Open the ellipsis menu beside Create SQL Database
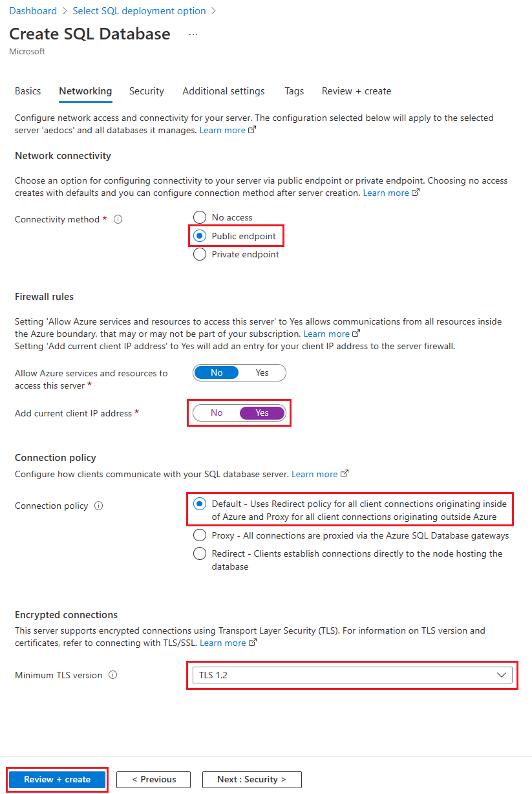532x794 pixels. tap(193, 34)
